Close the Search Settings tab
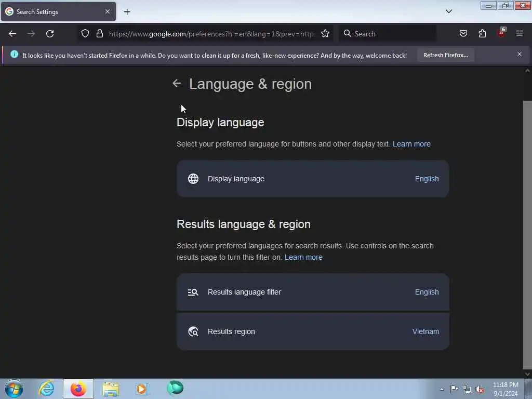The width and height of the screenshot is (532, 399). click(108, 11)
